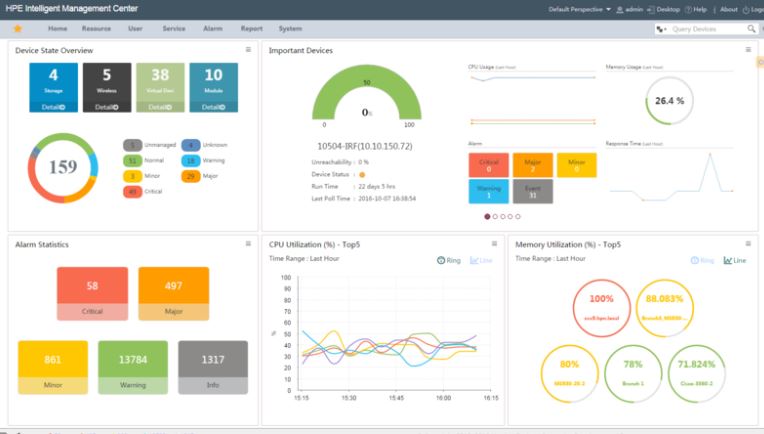Click the search magnifier icon
The width and height of the screenshot is (764, 434).
pos(751,29)
